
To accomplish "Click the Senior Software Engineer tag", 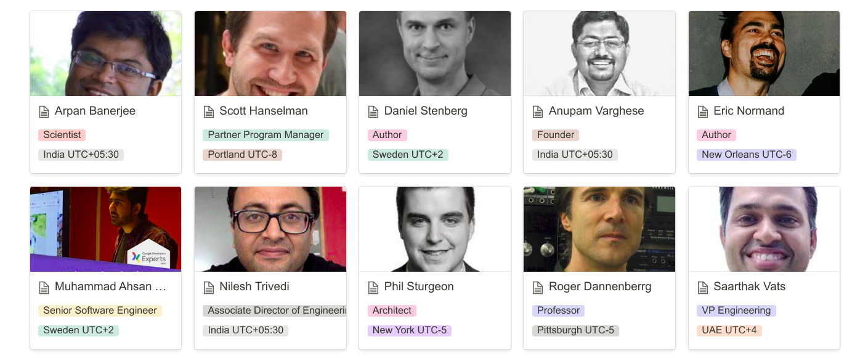I will tap(100, 311).
